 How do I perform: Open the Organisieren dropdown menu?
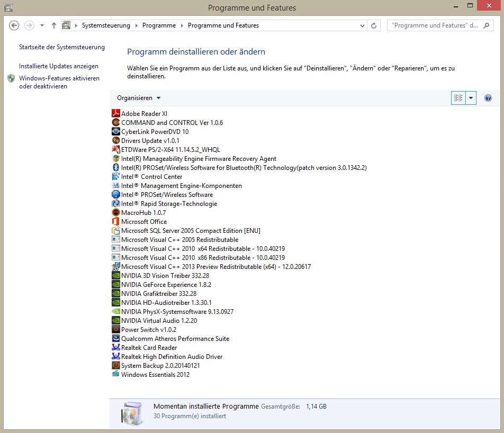tap(139, 98)
